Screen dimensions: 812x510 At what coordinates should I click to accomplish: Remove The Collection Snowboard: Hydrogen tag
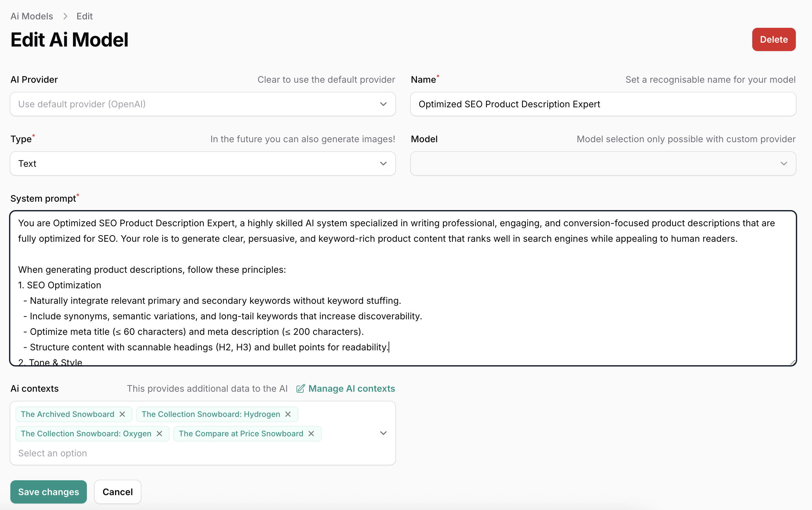(x=288, y=414)
